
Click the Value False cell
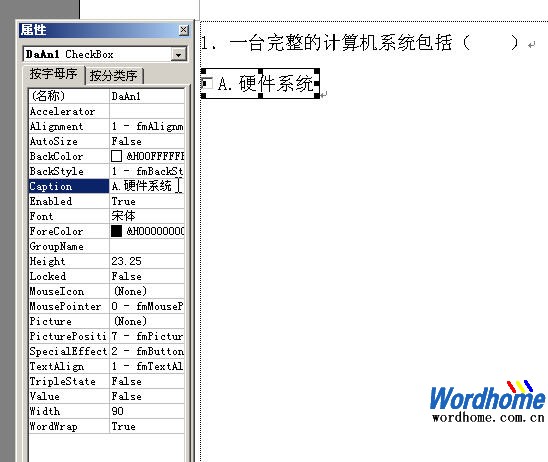pyautogui.click(x=147, y=396)
